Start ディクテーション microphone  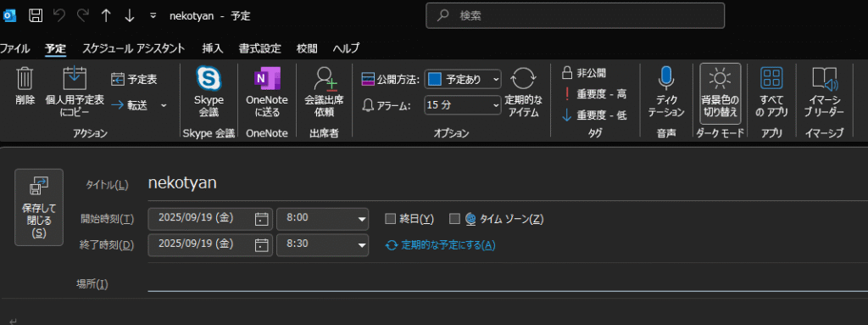pos(666,92)
